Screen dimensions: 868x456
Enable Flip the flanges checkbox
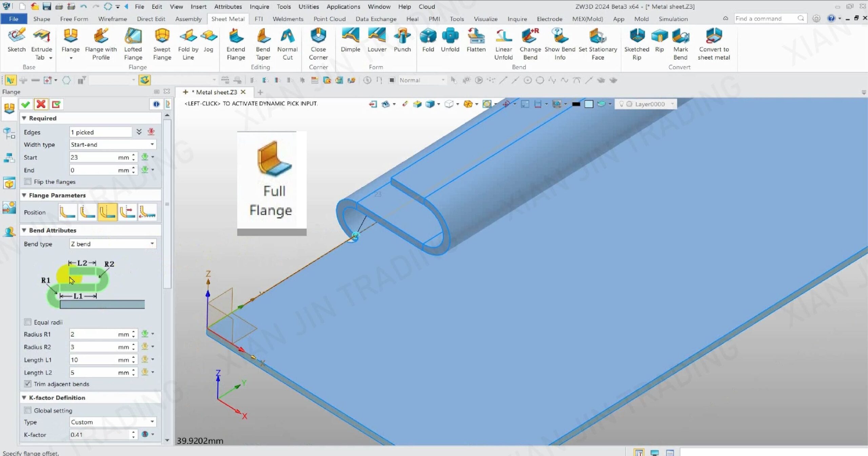click(x=28, y=182)
